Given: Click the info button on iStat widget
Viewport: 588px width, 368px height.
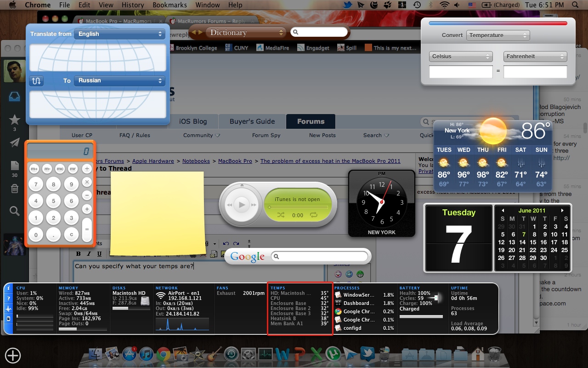Looking at the screenshot, I should [8, 288].
